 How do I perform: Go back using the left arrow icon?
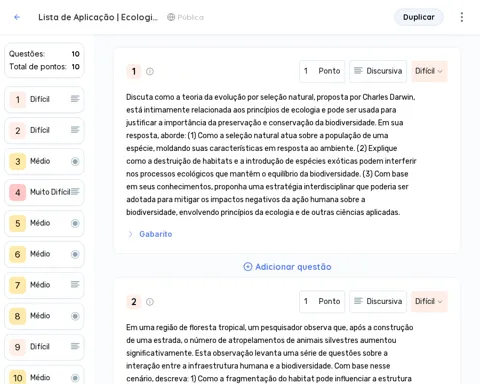(17, 17)
